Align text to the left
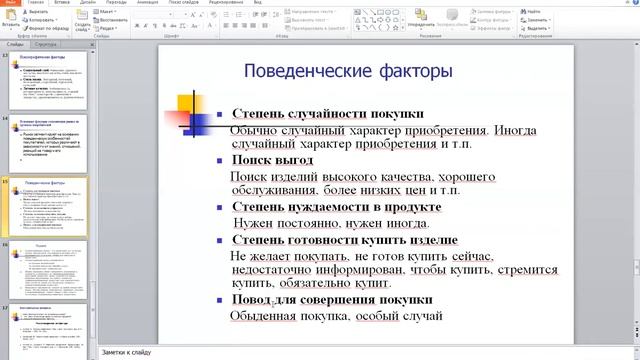640x360 pixels. 226,26
